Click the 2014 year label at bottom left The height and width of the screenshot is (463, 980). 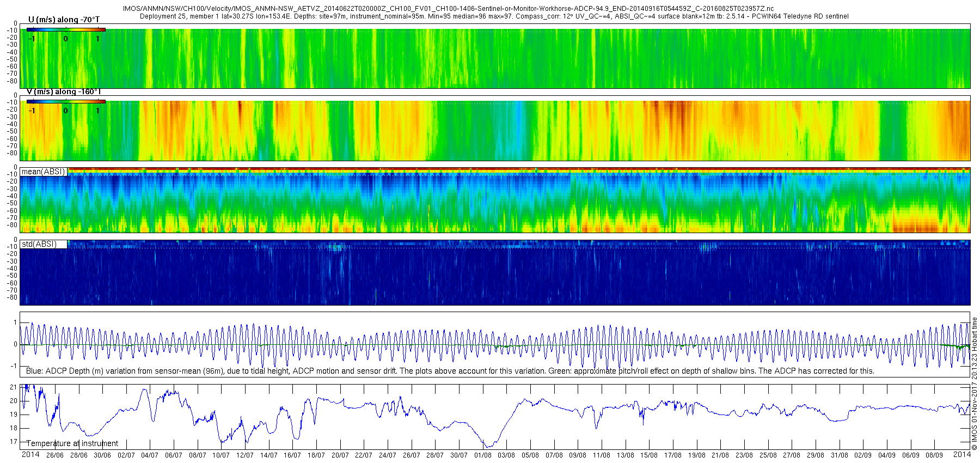(30, 454)
